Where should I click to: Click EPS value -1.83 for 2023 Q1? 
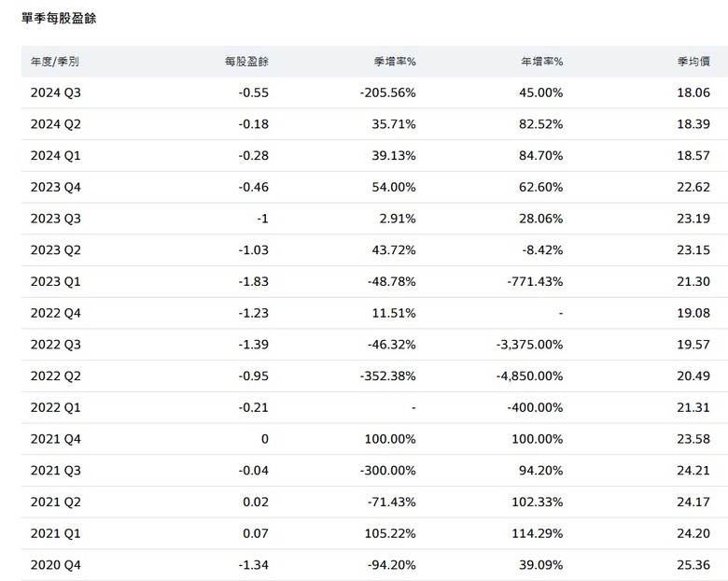click(x=254, y=282)
